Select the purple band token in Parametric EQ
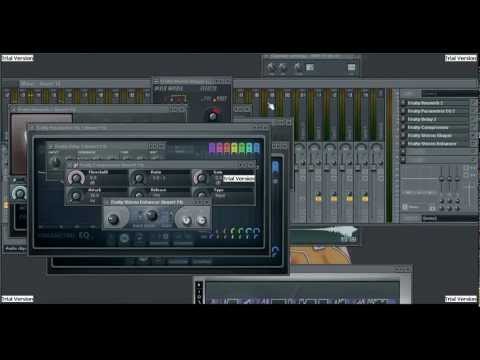 tap(212, 148)
